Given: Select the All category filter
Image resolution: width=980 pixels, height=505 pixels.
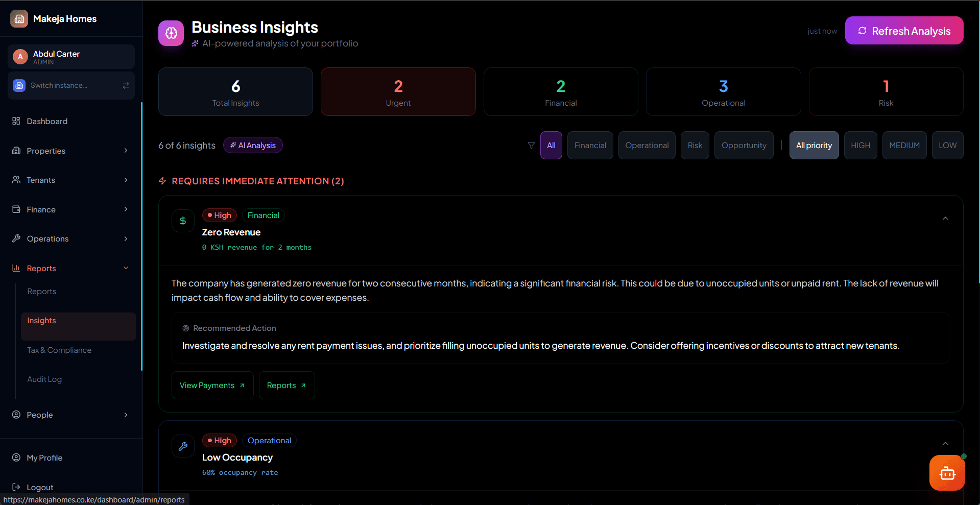Looking at the screenshot, I should click(551, 146).
